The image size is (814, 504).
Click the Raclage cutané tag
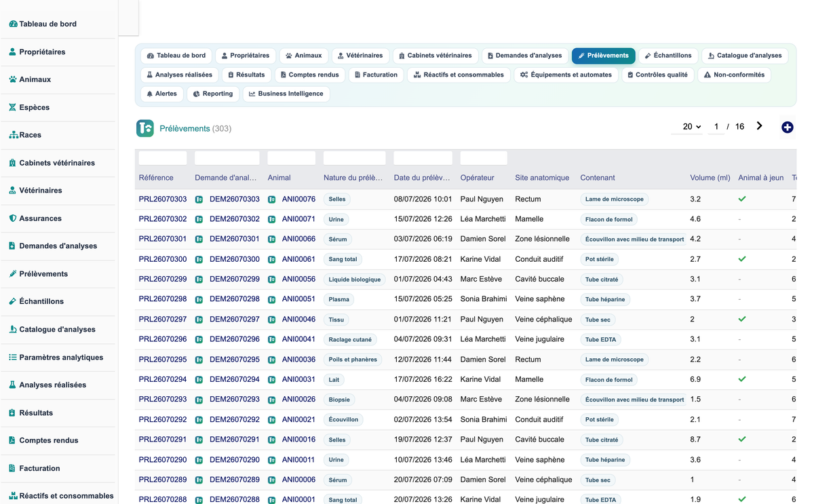351,339
